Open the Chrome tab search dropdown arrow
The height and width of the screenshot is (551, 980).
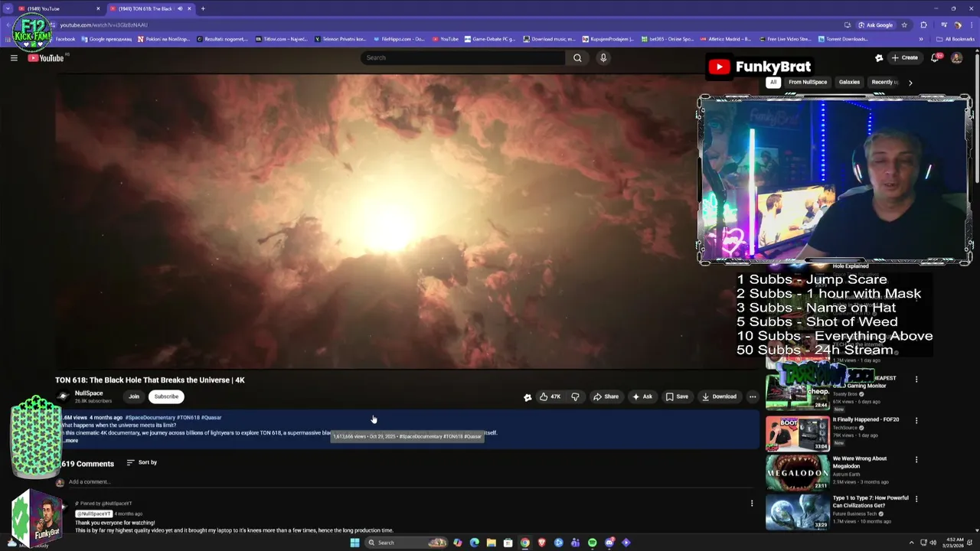(x=8, y=8)
